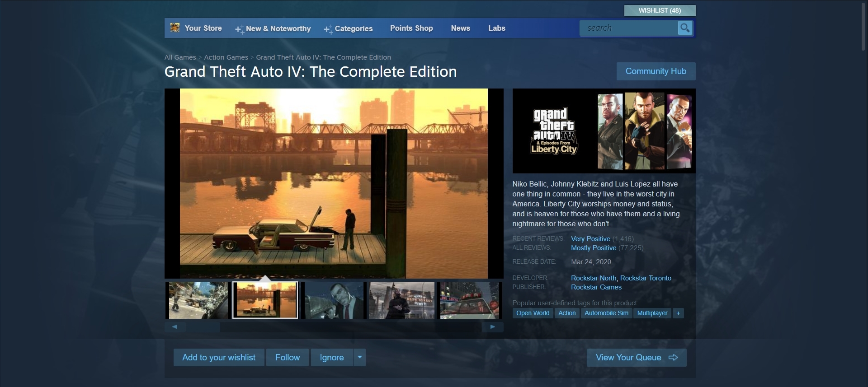The image size is (868, 387).
Task: Add the game to your wishlist
Action: [219, 357]
